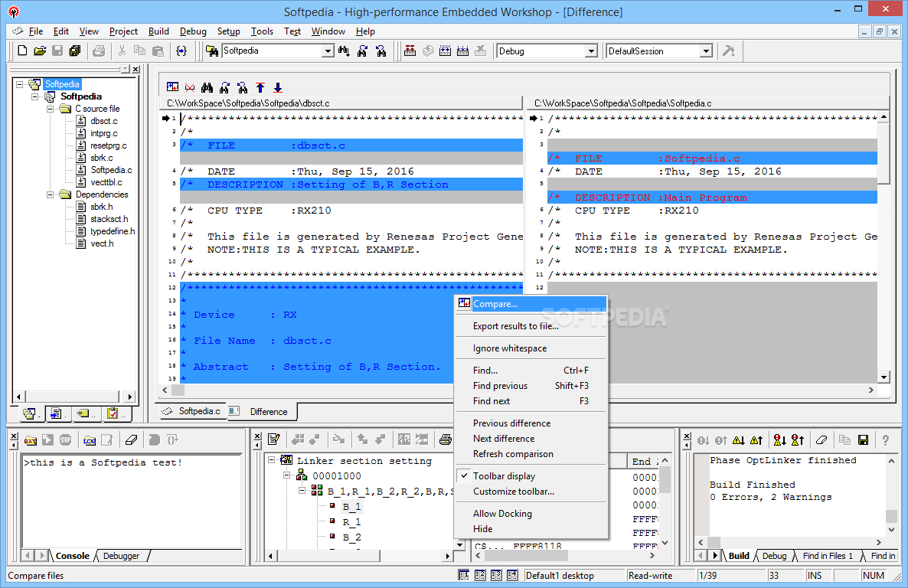The width and height of the screenshot is (908, 588).
Task: Click Find previous menu entry
Action: tap(531, 385)
